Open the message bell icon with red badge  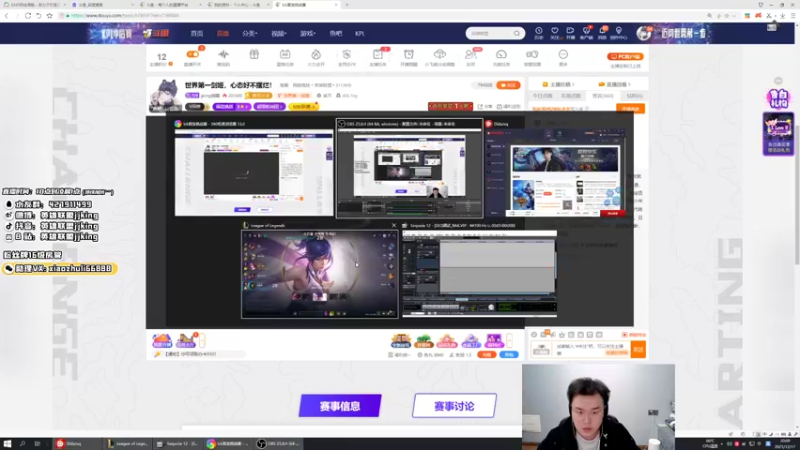pyautogui.click(x=603, y=33)
